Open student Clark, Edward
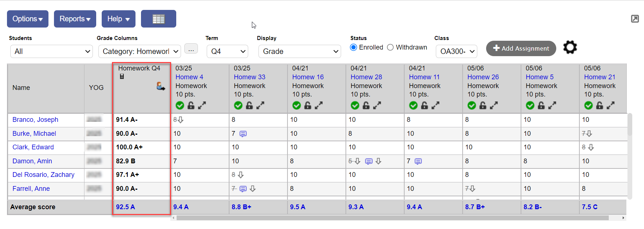The height and width of the screenshot is (229, 644). [33, 147]
